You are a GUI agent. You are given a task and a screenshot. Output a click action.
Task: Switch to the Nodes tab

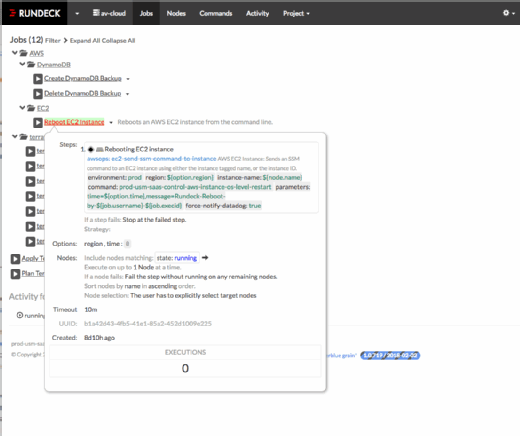coord(176,13)
